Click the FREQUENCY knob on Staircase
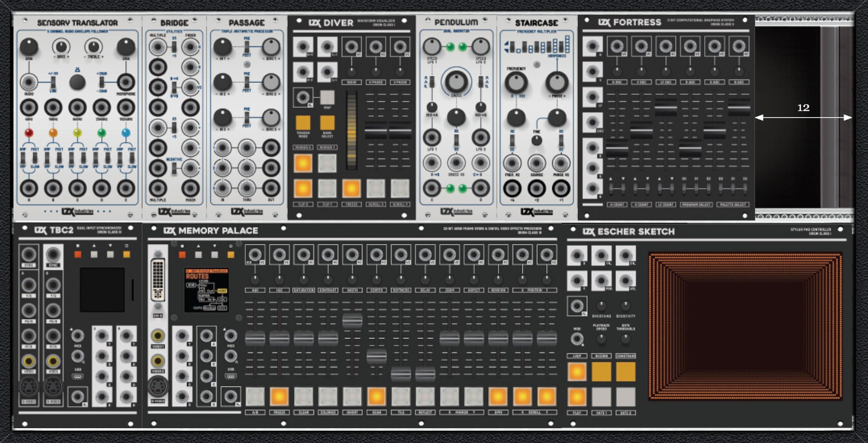Screen dimensions: 868x443 [516, 82]
